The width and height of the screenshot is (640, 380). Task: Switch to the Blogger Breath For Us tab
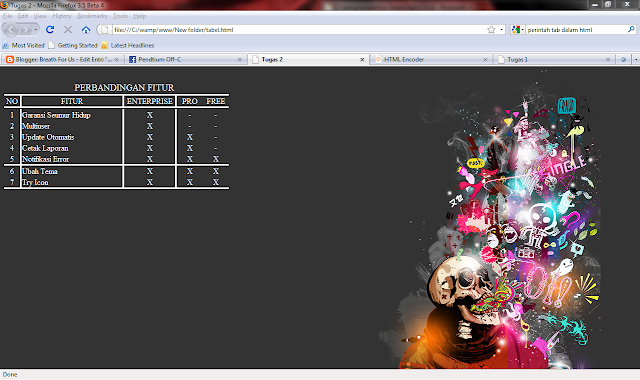(62, 60)
